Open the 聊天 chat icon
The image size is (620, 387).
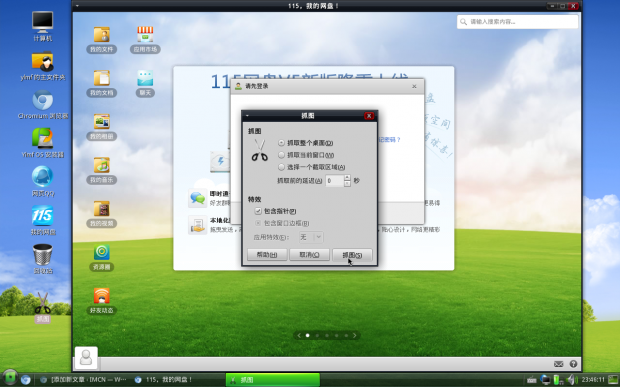point(145,83)
